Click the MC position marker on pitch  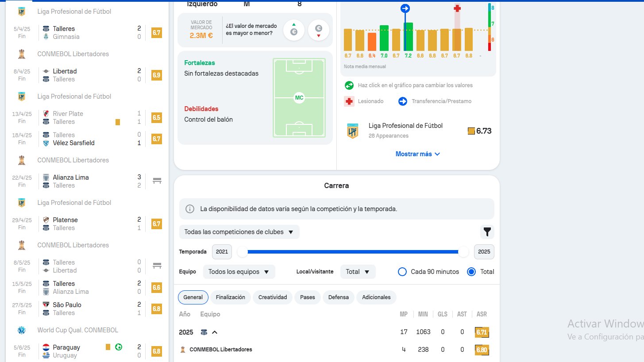299,98
